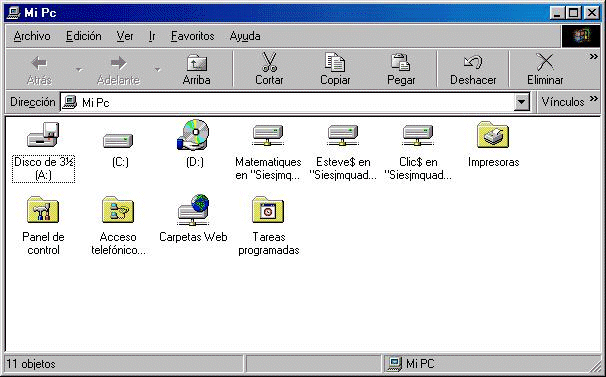Click the window resize grip corner

[596, 367]
